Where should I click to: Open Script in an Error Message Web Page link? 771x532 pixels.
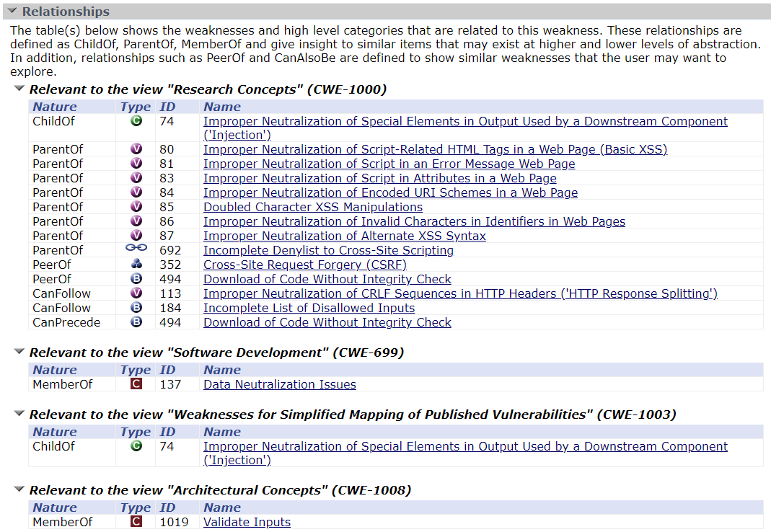tap(389, 164)
